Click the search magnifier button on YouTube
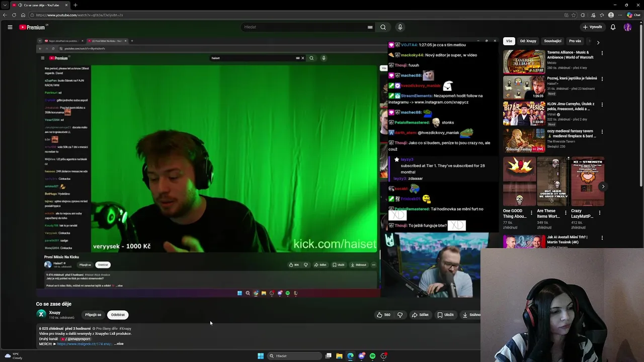This screenshot has height=362, width=644. [x=383, y=27]
